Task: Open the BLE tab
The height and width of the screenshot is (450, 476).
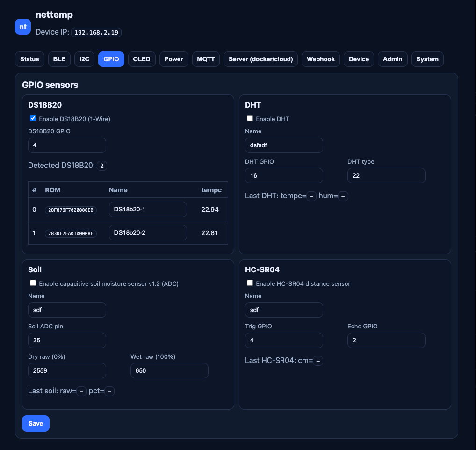Action: pyautogui.click(x=59, y=59)
